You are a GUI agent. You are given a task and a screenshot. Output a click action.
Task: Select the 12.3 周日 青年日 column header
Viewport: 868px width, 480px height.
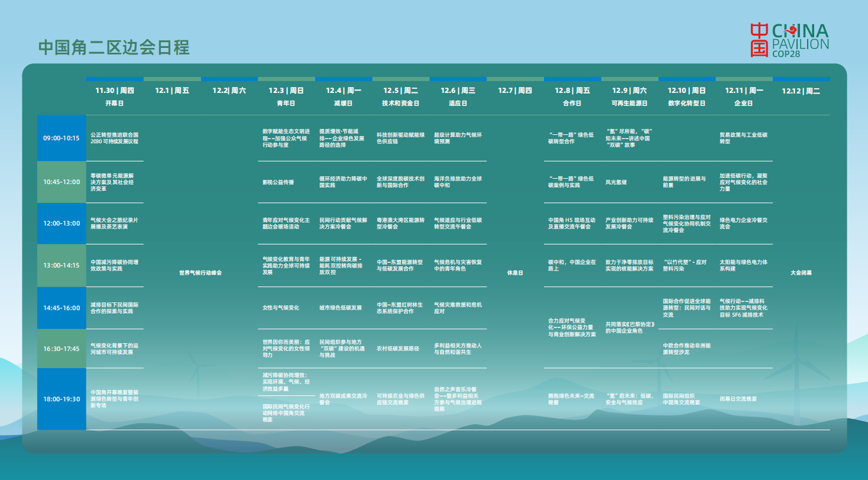click(x=286, y=96)
